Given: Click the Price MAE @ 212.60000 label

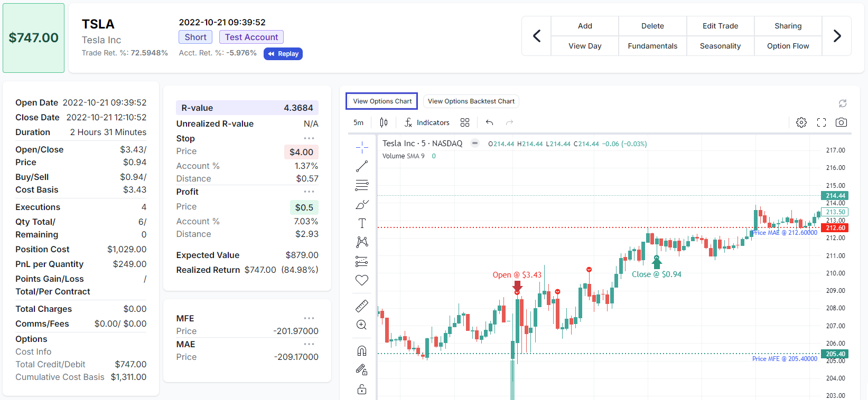Looking at the screenshot, I should (x=785, y=233).
